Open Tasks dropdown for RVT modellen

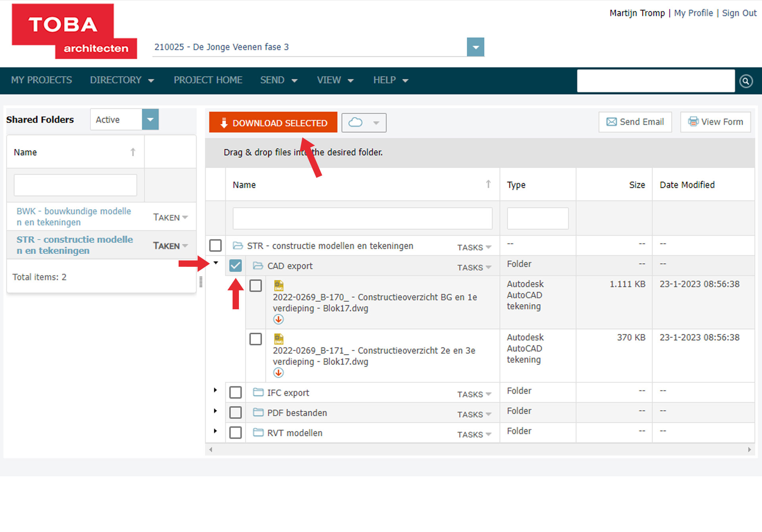[474, 434]
